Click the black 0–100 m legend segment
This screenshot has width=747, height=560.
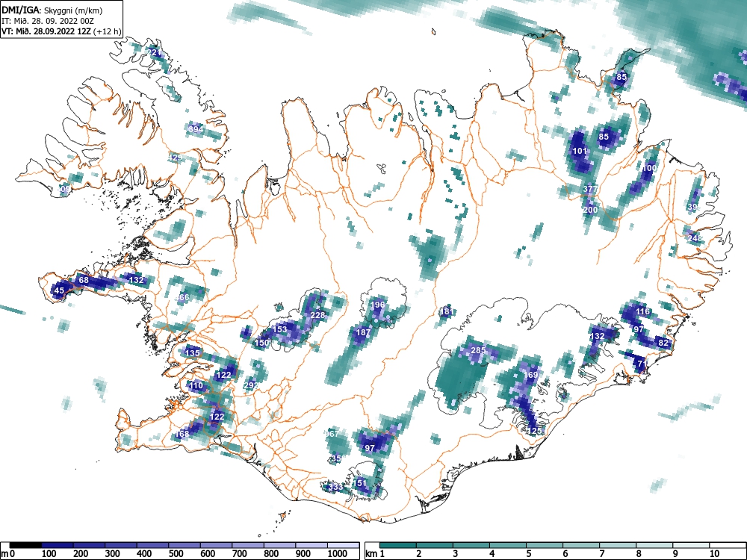(25, 545)
